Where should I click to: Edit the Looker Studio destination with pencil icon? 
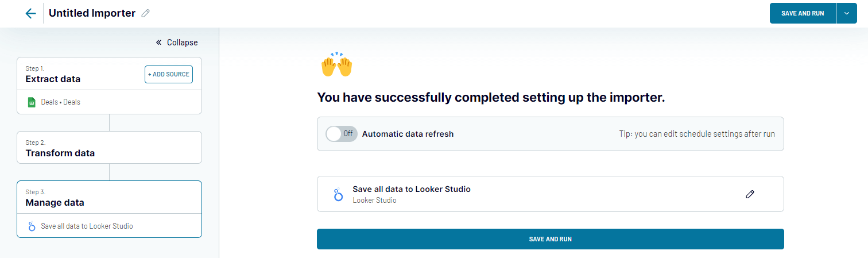point(750,194)
